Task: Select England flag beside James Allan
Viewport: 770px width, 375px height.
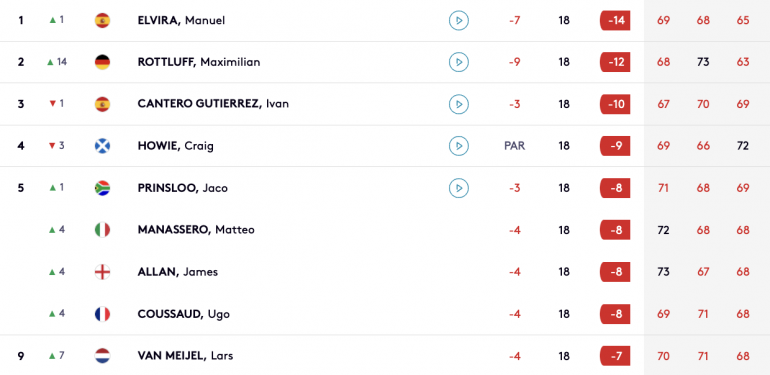Action: click(x=102, y=272)
